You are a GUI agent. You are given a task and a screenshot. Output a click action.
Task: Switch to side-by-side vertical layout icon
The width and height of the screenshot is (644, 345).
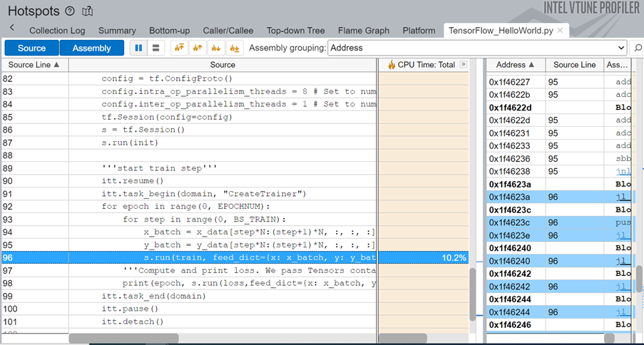pos(139,48)
